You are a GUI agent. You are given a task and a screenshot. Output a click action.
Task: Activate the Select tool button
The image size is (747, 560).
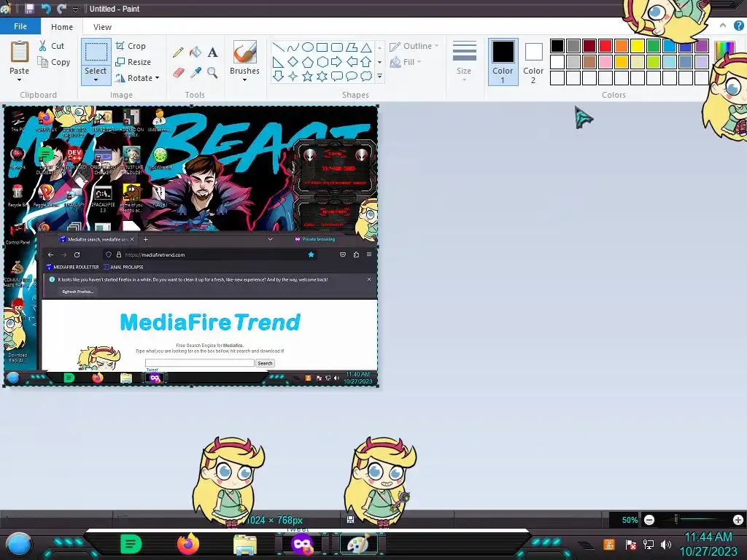pyautogui.click(x=96, y=52)
